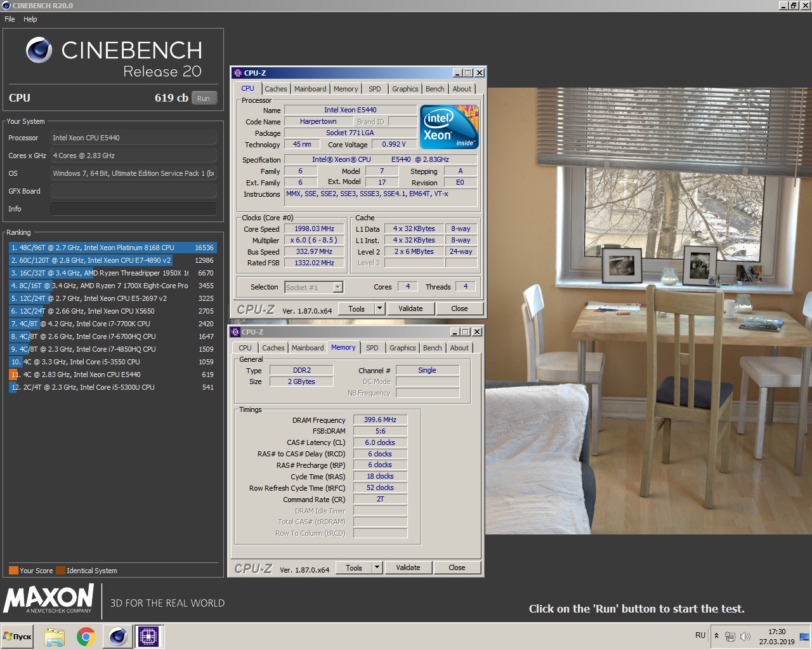Select ranking row Ryzen Threadripper 1950X
The image size is (812, 650).
tap(113, 273)
